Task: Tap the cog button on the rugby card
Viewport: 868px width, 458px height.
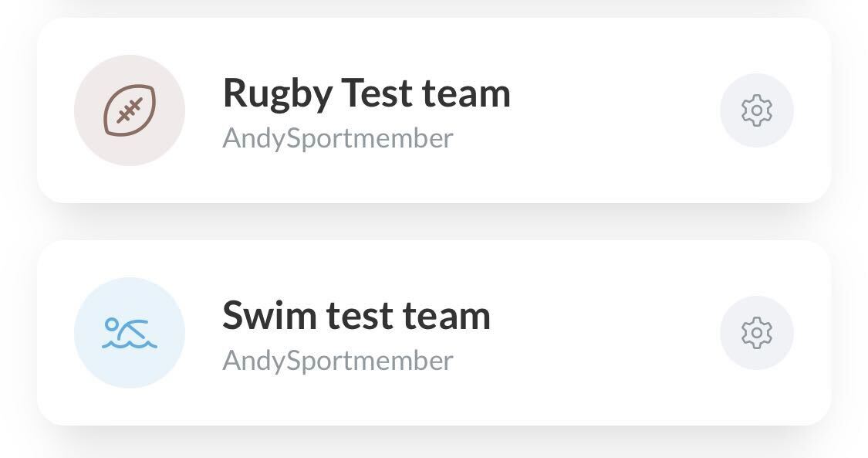Action: 757,110
